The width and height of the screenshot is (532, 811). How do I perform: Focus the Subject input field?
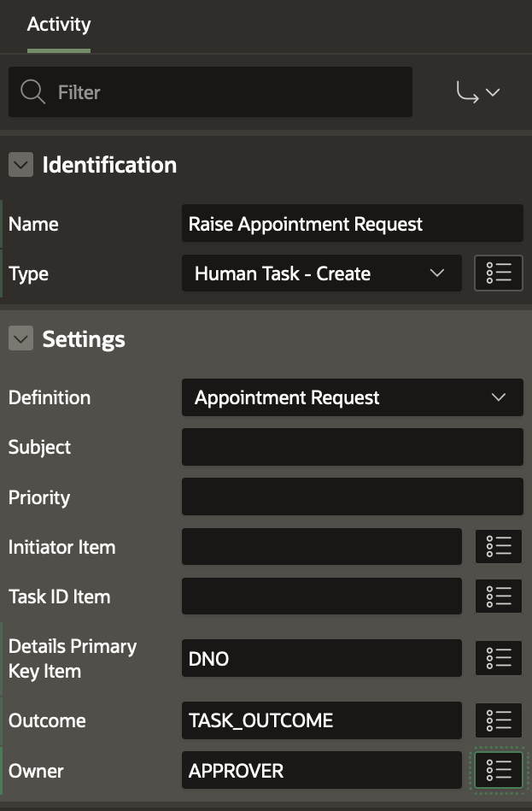[x=352, y=447]
